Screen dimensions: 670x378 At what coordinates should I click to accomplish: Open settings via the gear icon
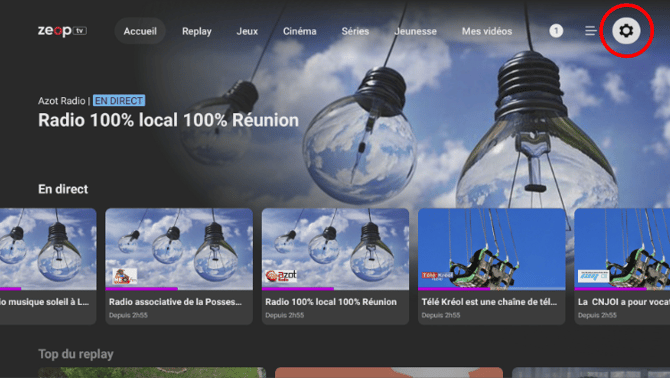point(626,31)
